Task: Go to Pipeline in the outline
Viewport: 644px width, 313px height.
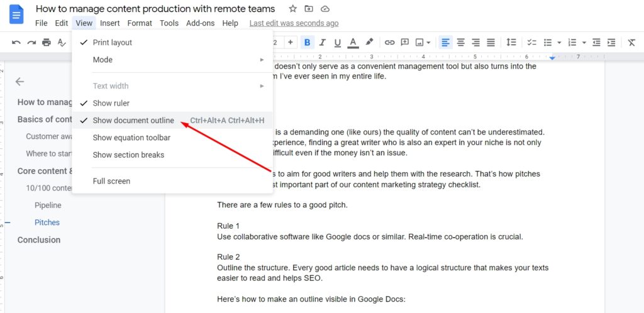Action: pos(48,206)
